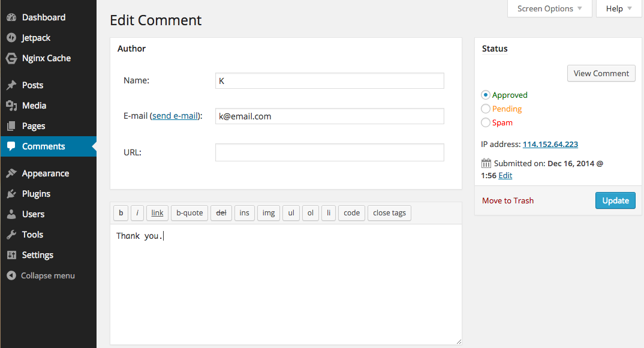644x348 pixels.
Task: Expand the Help dropdown tab
Action: (x=618, y=8)
